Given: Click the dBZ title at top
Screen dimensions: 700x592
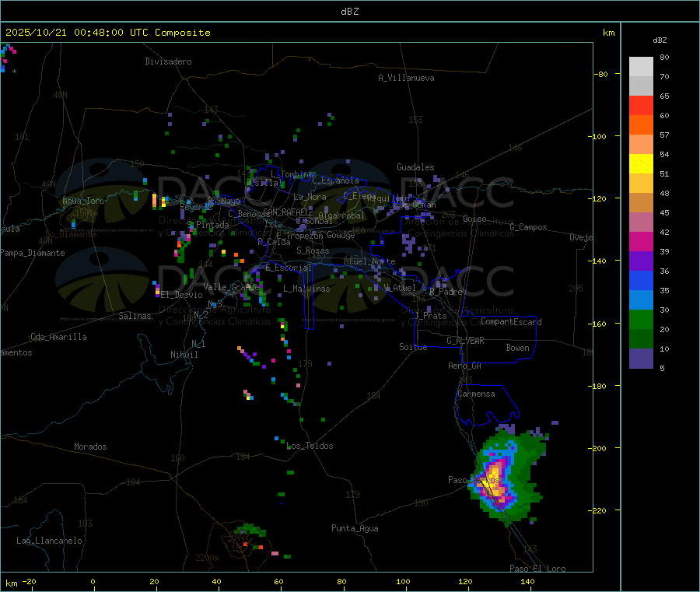Looking at the screenshot, I should pos(349,12).
